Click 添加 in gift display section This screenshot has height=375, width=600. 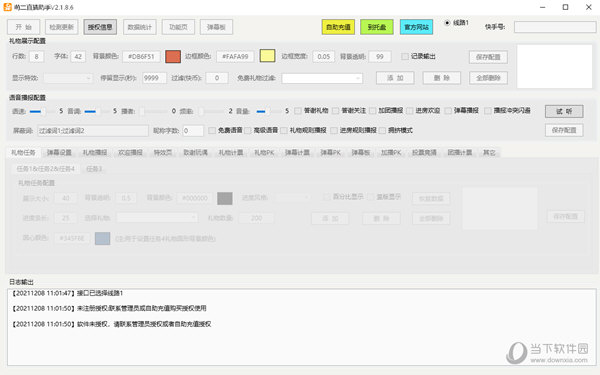pyautogui.click(x=395, y=78)
